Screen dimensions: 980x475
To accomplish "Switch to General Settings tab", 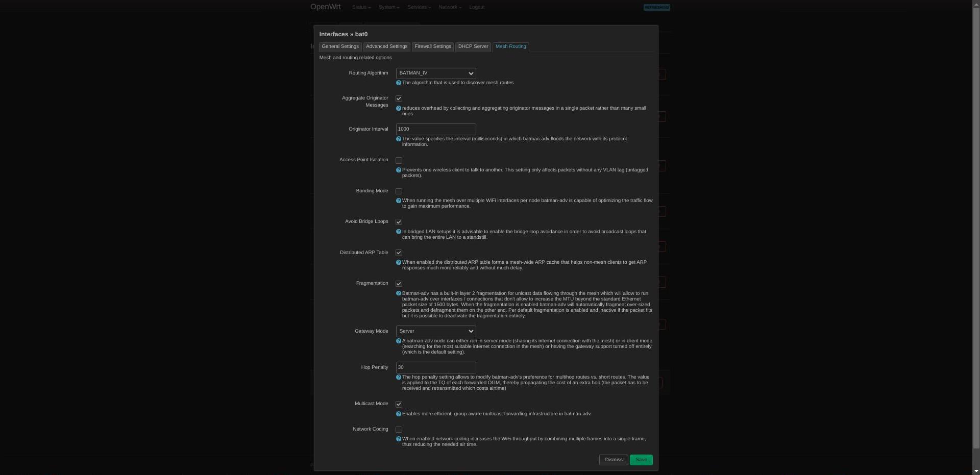I will tap(340, 46).
